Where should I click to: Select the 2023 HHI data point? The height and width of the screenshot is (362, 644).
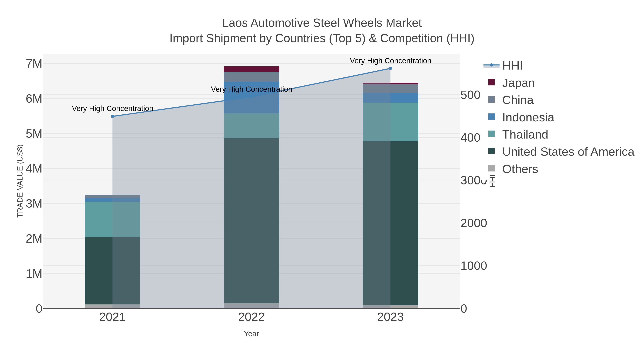tap(390, 68)
